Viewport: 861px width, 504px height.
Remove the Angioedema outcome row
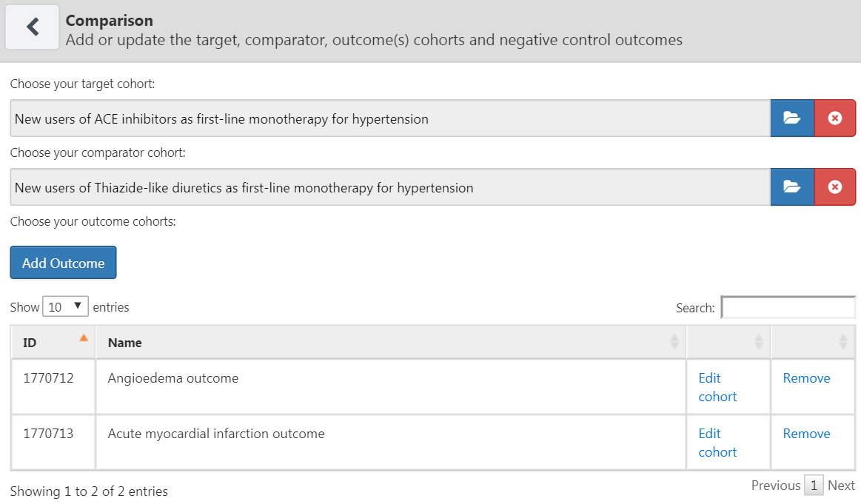[806, 378]
